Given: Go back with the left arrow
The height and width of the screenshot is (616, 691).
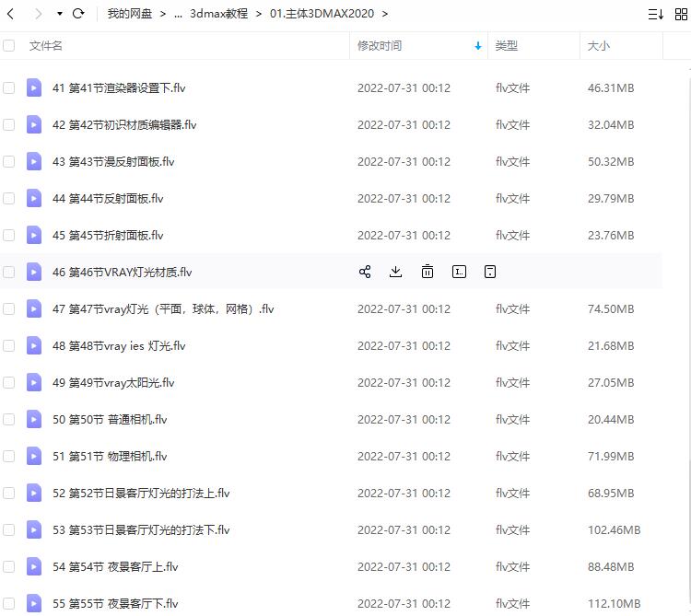Looking at the screenshot, I should point(10,14).
